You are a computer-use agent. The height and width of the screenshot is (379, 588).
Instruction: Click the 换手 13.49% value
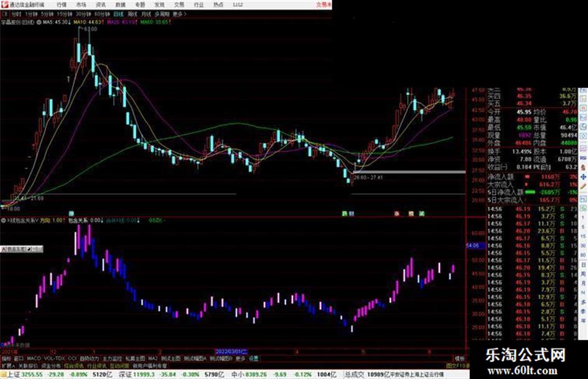coord(523,152)
